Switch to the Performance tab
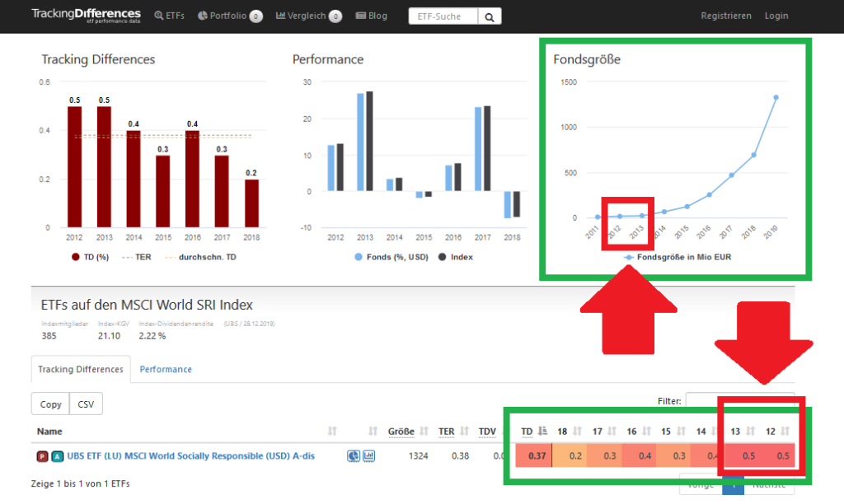Viewport: 844px width, 504px height. (166, 369)
